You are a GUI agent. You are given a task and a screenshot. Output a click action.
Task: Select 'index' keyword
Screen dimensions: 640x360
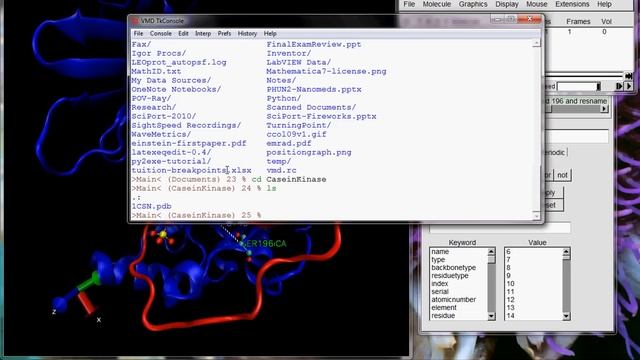tap(440, 284)
